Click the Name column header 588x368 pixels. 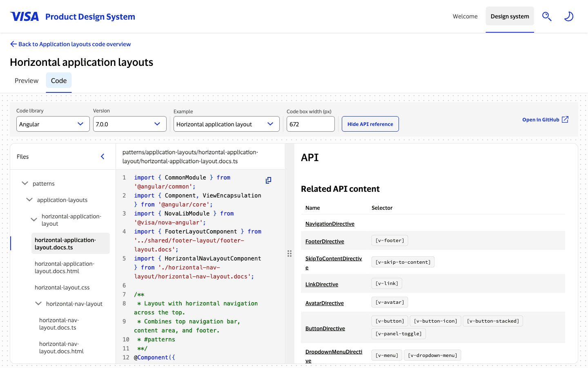(x=313, y=208)
